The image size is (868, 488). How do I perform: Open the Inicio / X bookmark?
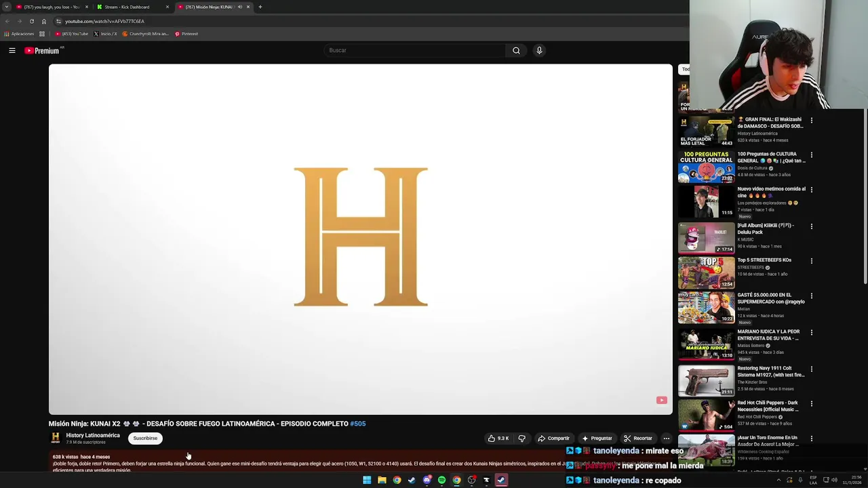[105, 34]
